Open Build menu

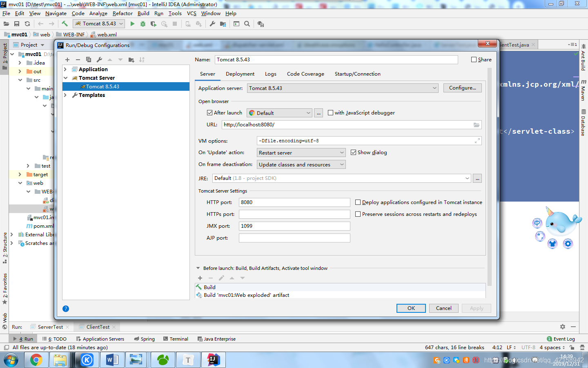[143, 13]
